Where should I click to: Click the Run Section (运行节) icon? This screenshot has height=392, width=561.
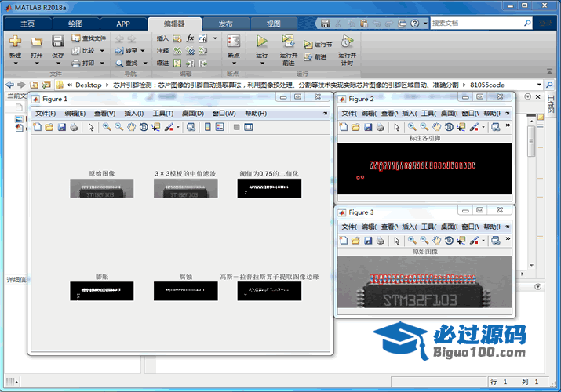[x=308, y=45]
